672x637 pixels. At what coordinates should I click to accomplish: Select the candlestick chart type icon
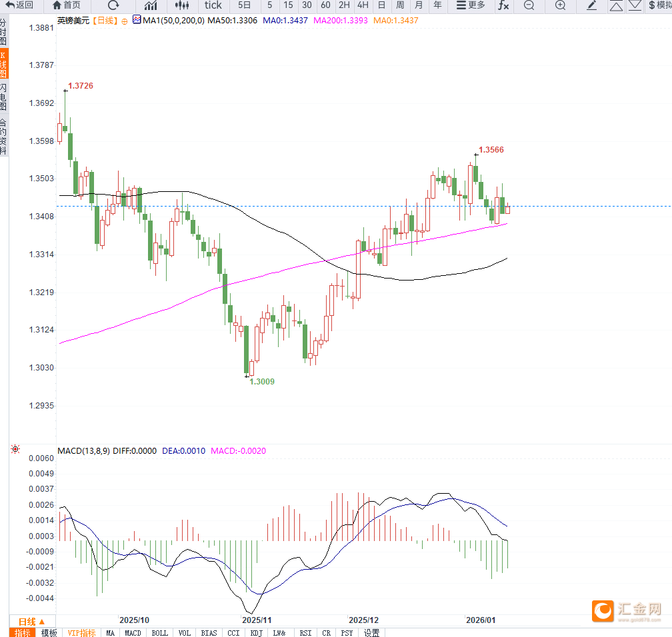pyautogui.click(x=182, y=5)
